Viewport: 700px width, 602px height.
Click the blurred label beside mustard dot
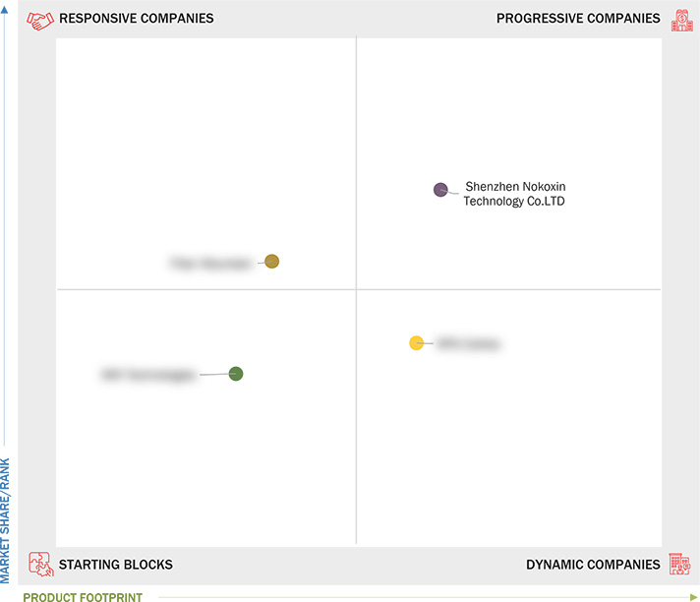click(x=210, y=263)
